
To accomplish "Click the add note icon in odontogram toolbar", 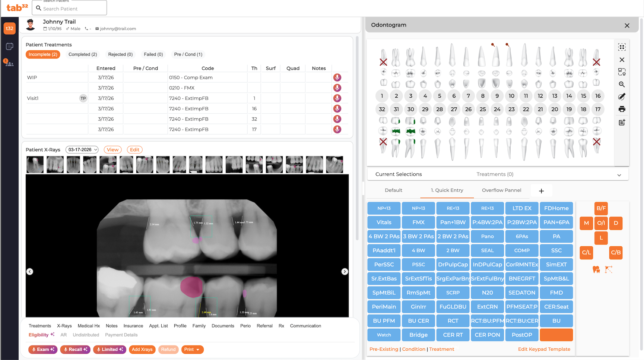I will [x=622, y=122].
